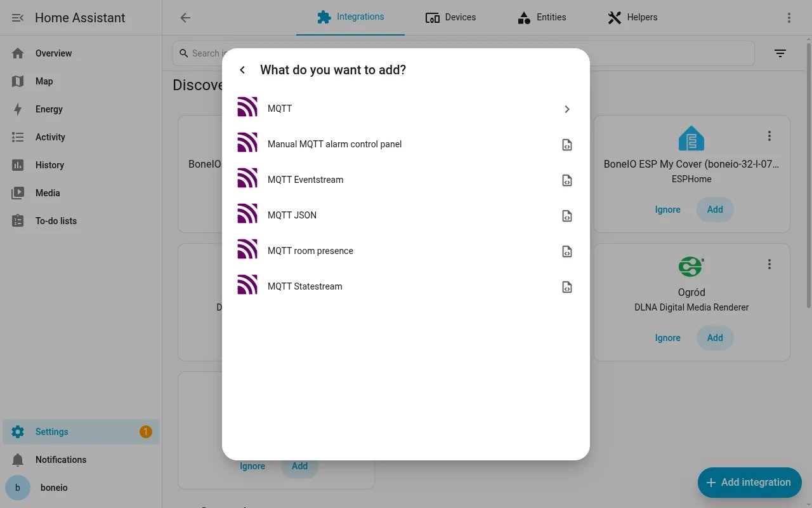Image resolution: width=812 pixels, height=508 pixels.
Task: Focus the integrations search field
Action: tap(463, 53)
